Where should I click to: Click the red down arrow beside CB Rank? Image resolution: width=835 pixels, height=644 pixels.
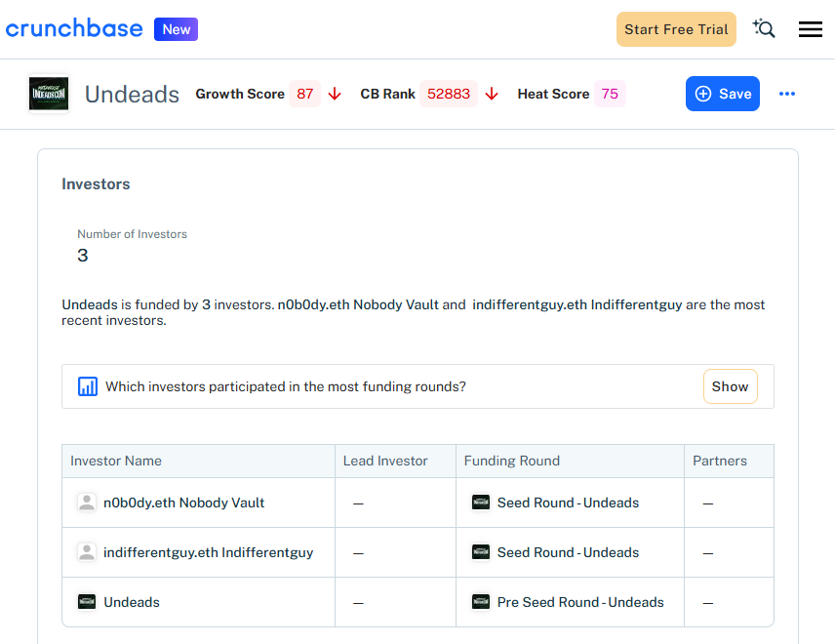click(x=493, y=94)
